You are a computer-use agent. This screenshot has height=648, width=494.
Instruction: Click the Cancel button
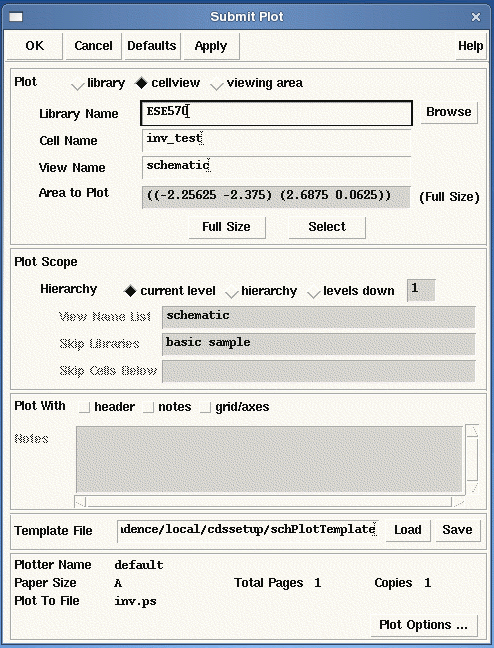(x=93, y=45)
